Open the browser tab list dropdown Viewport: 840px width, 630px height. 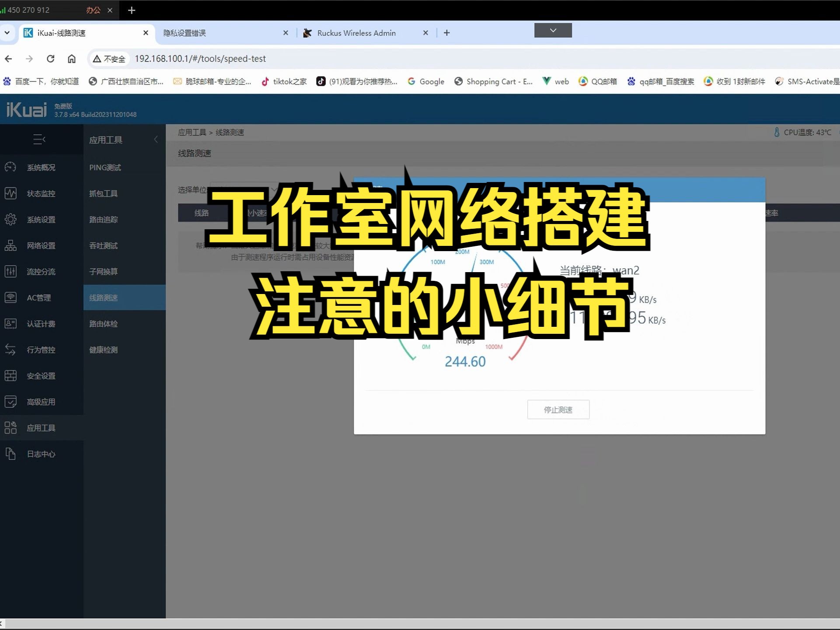tap(7, 33)
